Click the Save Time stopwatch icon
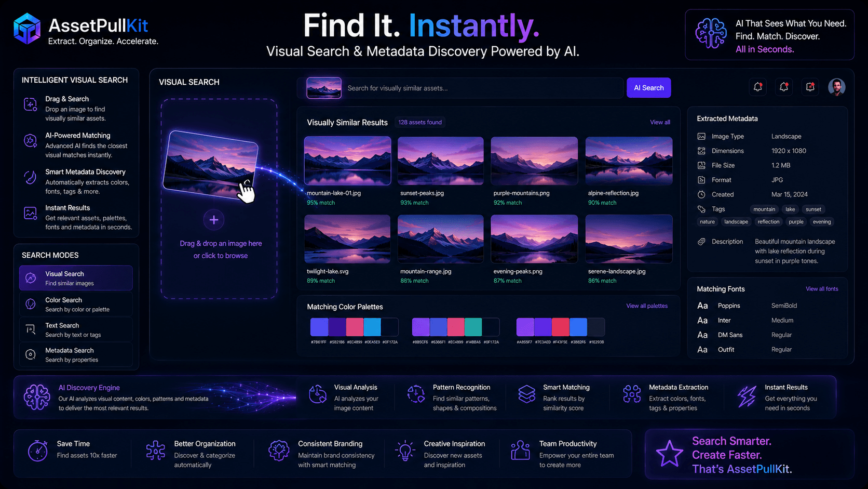 [38, 451]
